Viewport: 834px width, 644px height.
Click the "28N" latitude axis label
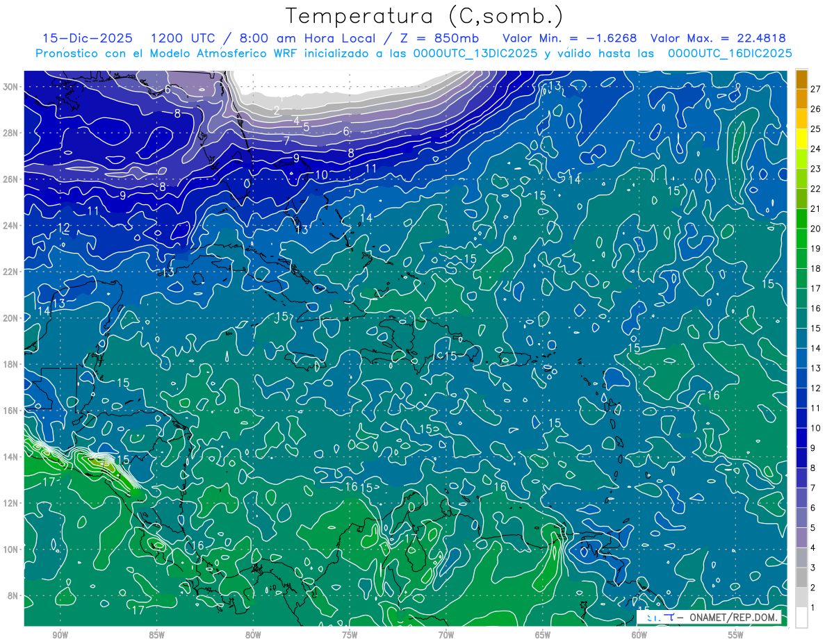click(x=12, y=133)
